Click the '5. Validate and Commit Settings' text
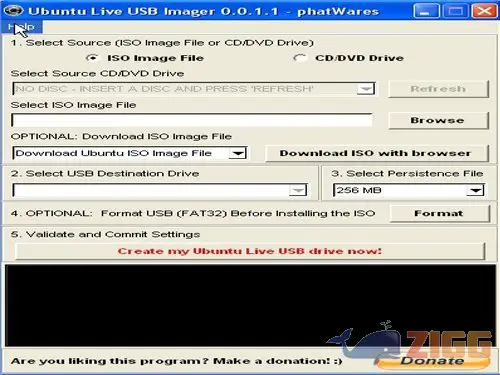 [105, 234]
